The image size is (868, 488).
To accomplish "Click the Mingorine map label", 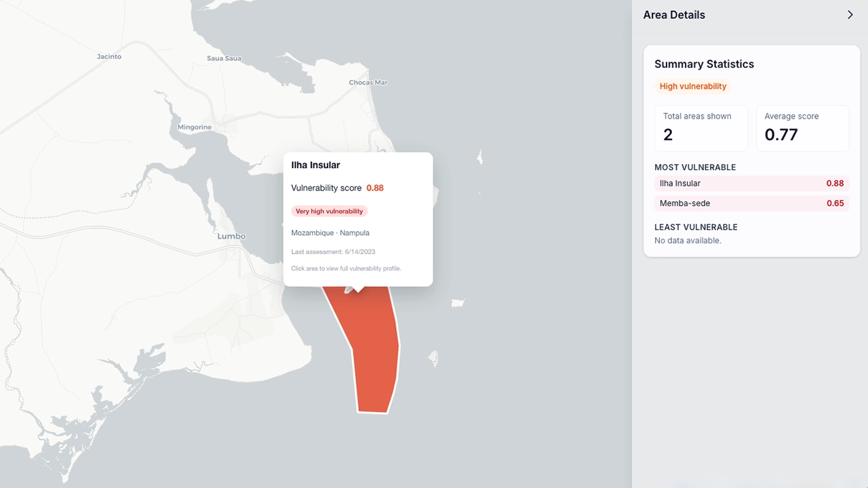I will pyautogui.click(x=195, y=127).
